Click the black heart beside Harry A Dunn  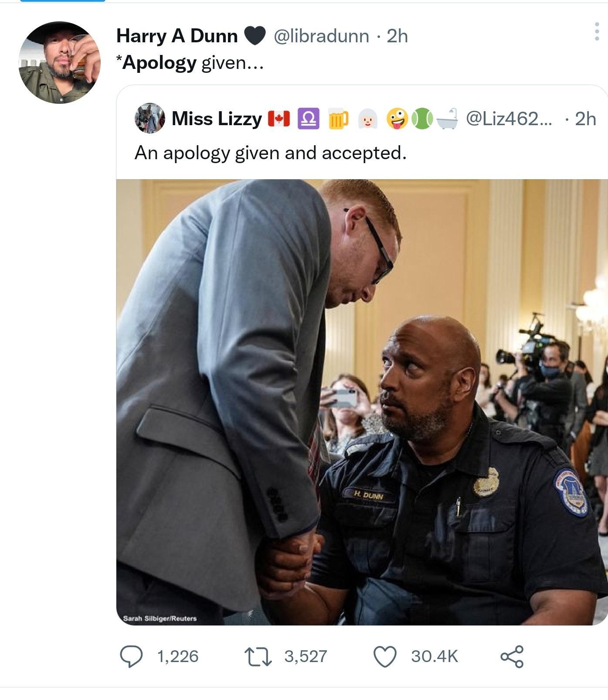point(255,36)
